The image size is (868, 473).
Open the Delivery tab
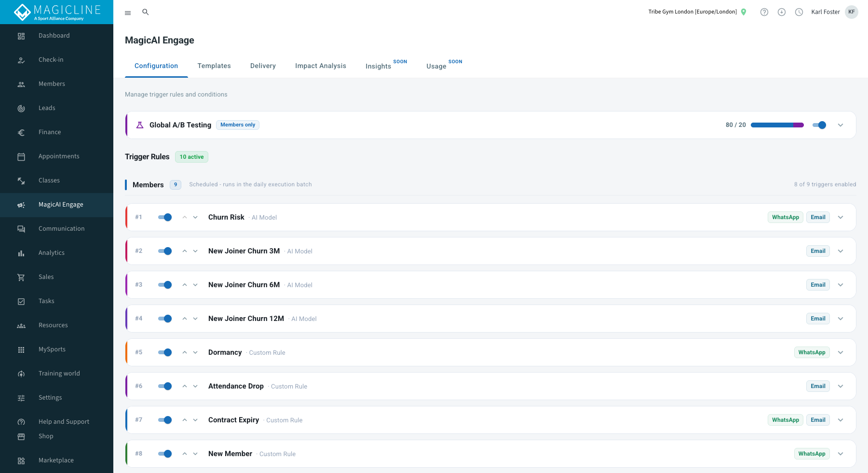click(263, 66)
